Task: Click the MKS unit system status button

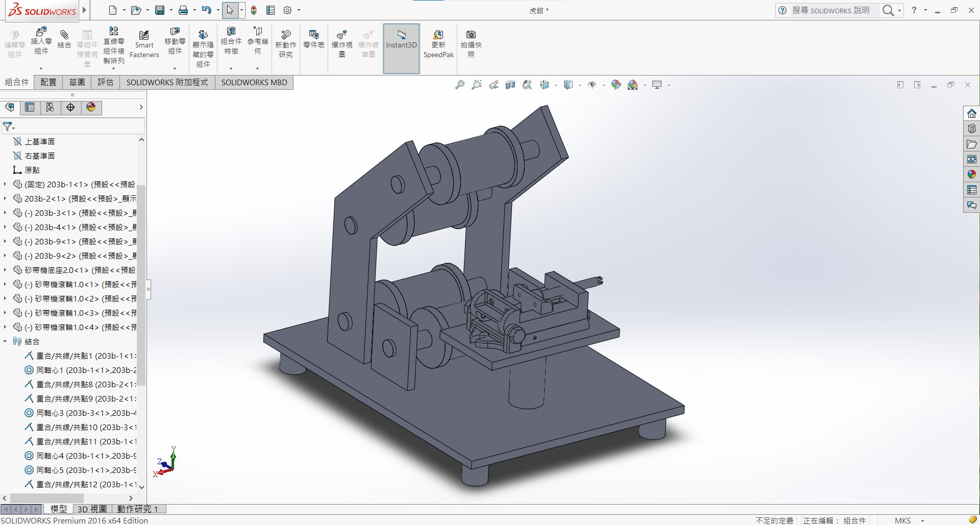Action: 902,520
